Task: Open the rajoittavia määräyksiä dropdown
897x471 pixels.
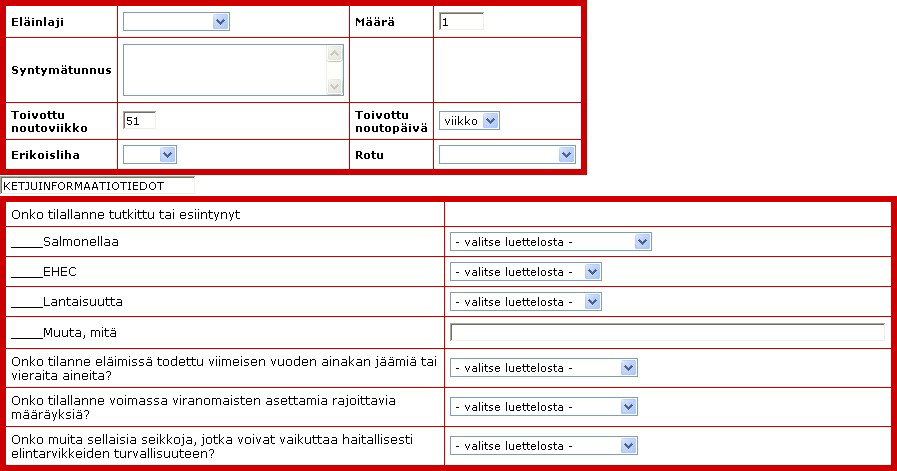Action: 543,407
